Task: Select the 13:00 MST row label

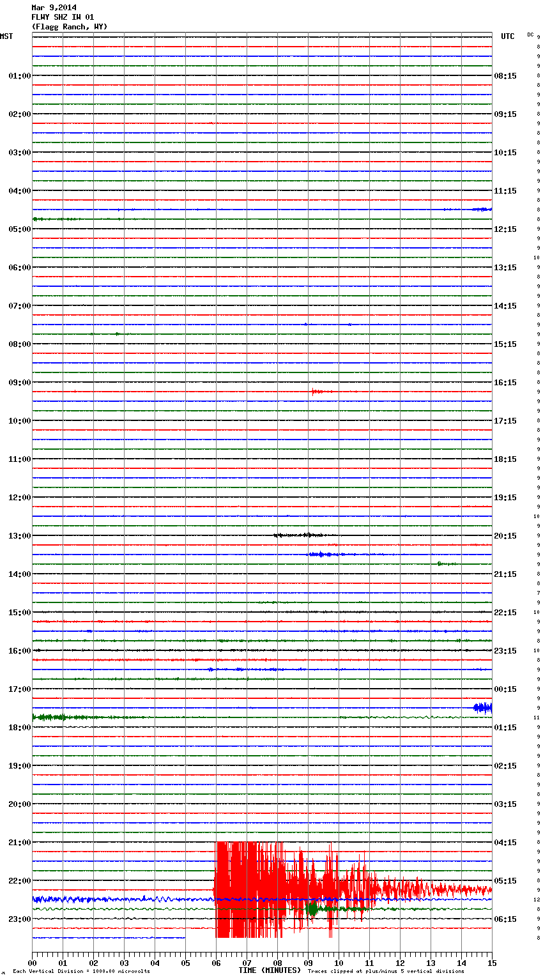Action: click(19, 536)
